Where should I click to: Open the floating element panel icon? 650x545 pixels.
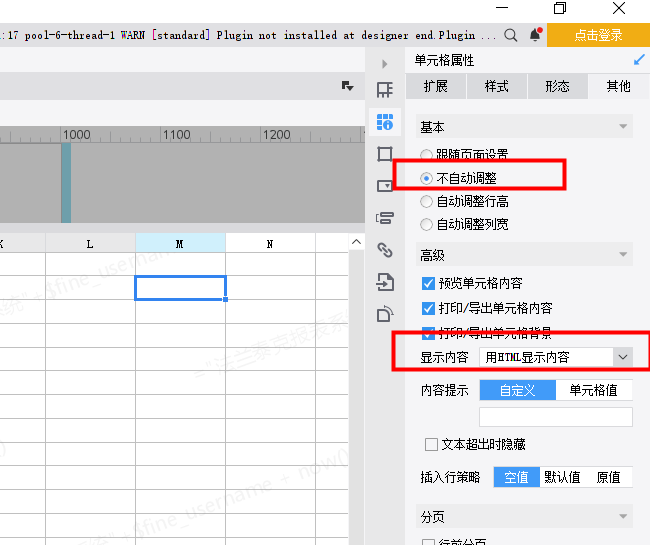(x=385, y=154)
